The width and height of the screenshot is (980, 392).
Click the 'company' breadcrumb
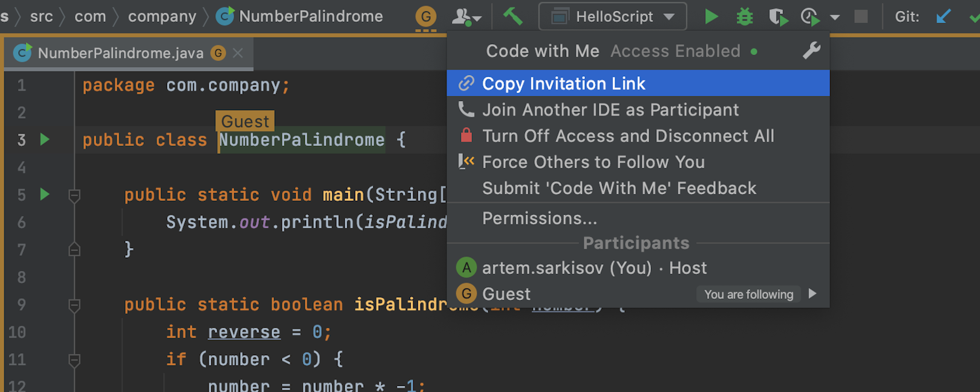coord(162,16)
